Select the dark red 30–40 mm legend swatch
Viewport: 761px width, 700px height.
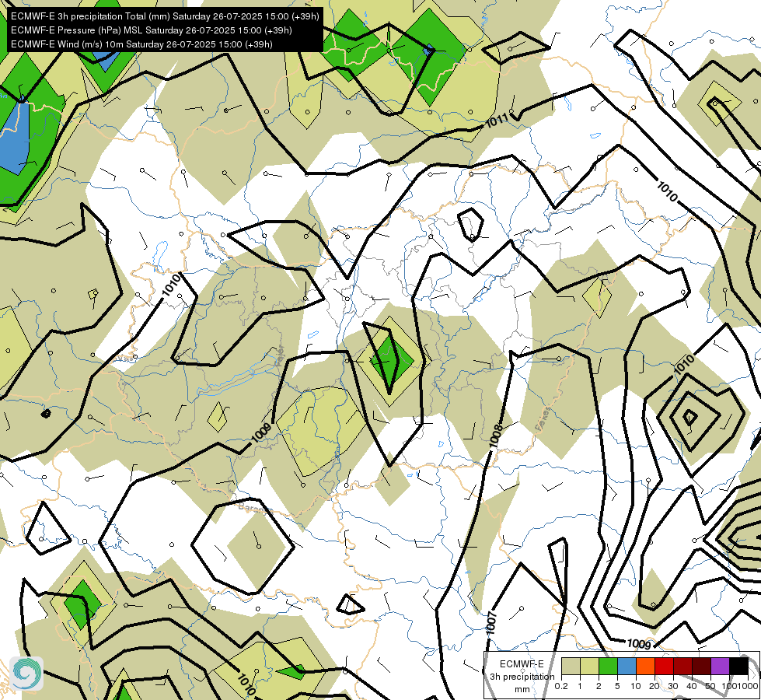pyautogui.click(x=682, y=666)
